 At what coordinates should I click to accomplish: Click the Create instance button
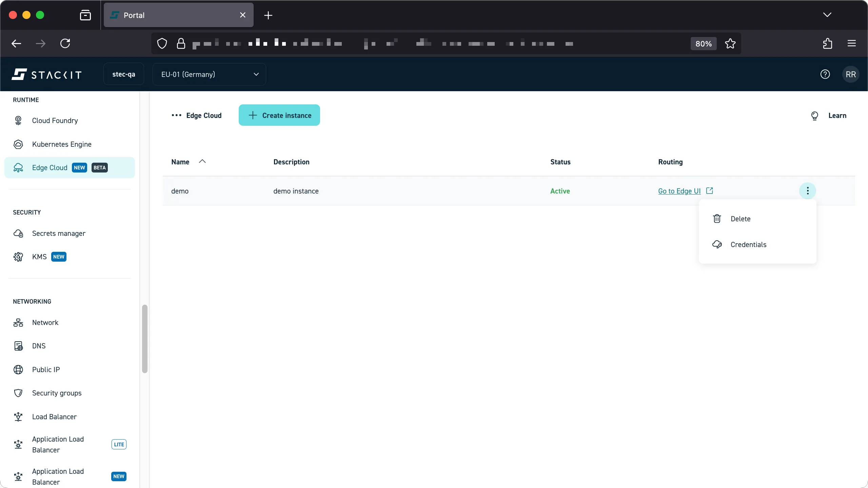pyautogui.click(x=279, y=115)
